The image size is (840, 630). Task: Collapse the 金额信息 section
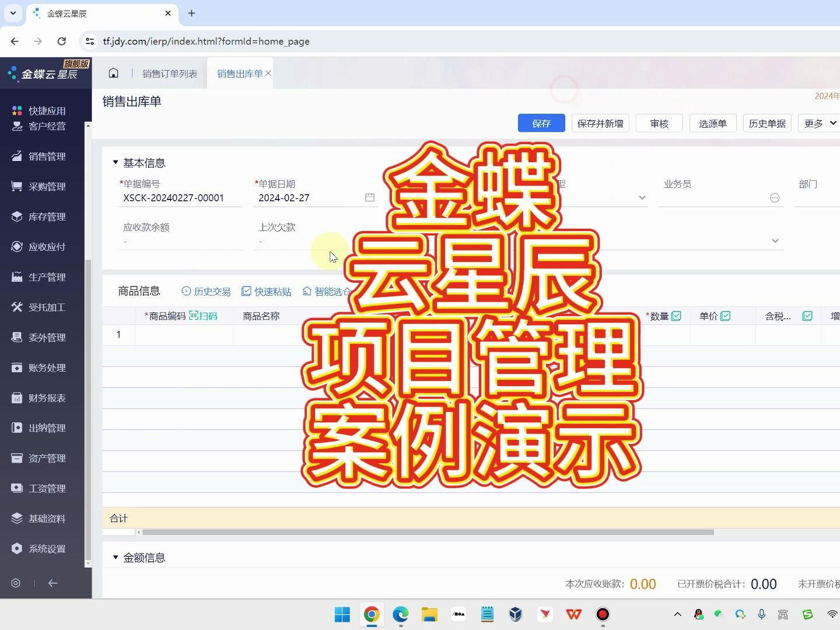click(x=116, y=558)
